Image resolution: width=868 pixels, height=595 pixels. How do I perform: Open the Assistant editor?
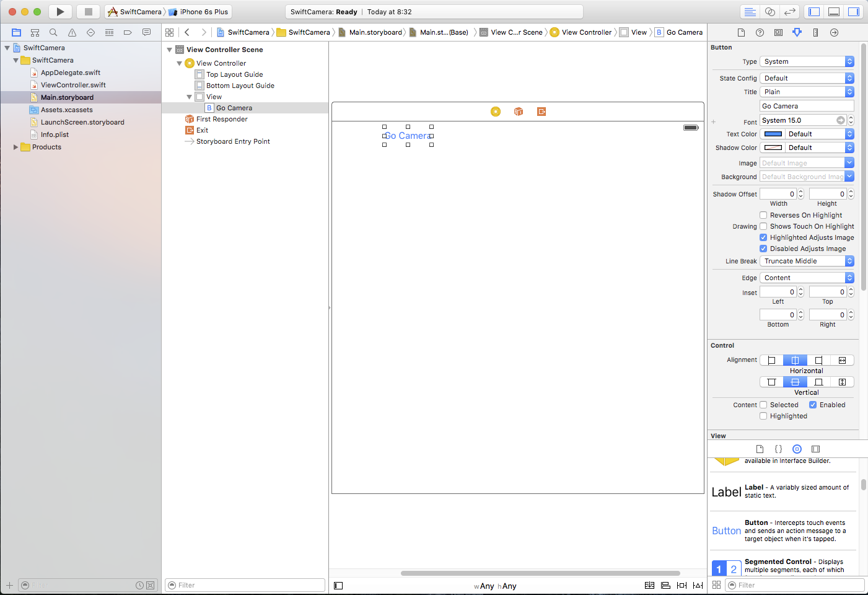tap(769, 12)
